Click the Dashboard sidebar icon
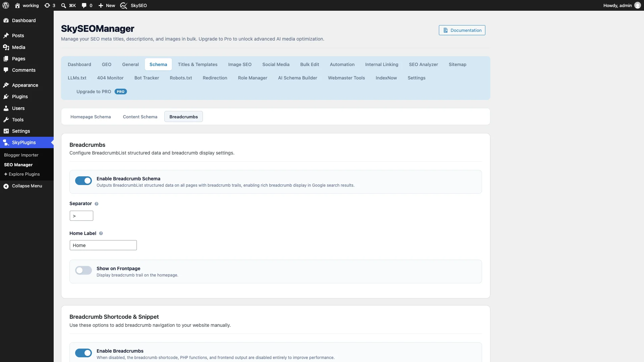Viewport: 644px width, 362px height. 6,20
